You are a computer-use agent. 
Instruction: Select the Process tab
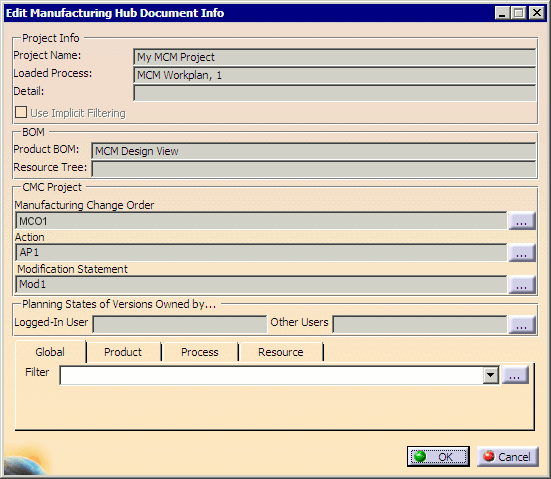click(200, 352)
